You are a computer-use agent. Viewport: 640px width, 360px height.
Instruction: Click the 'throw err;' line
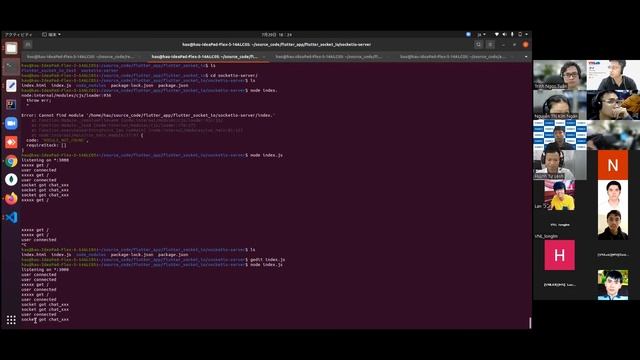(x=39, y=100)
